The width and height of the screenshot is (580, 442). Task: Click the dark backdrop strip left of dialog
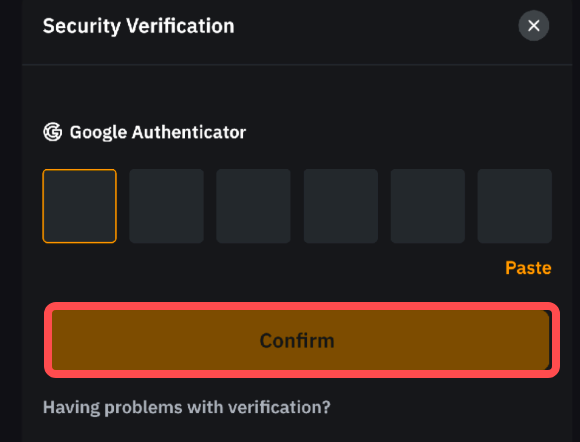[11, 221]
